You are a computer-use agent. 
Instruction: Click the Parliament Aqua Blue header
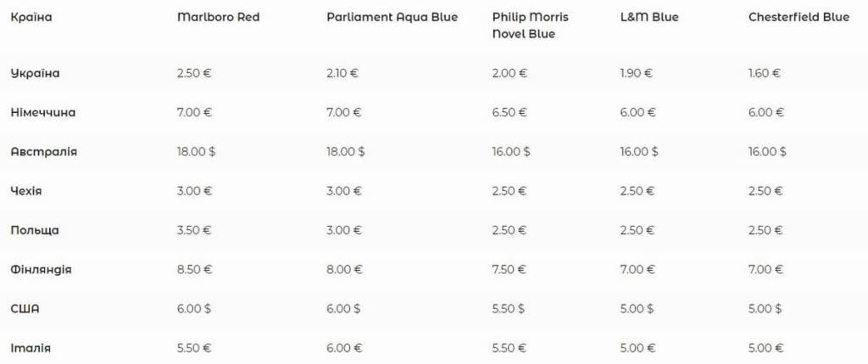(x=392, y=17)
